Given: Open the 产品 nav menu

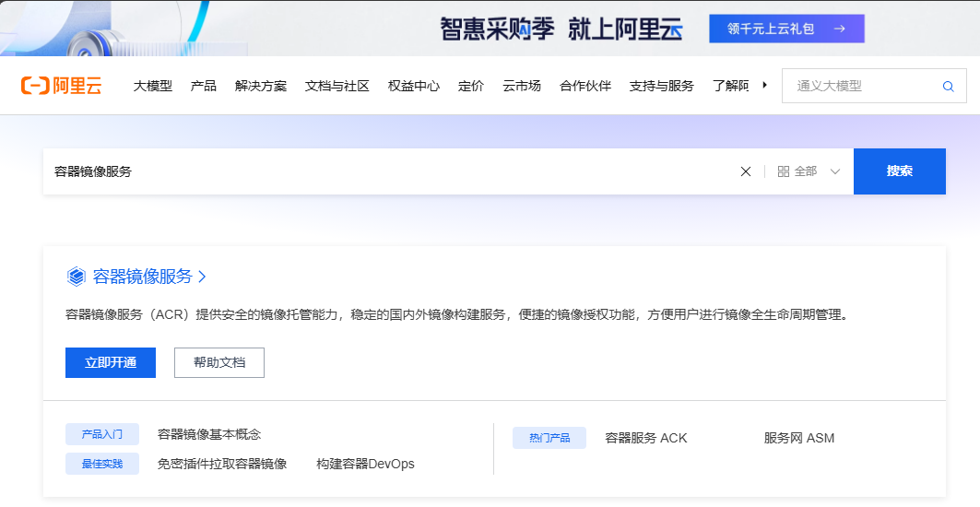Looking at the screenshot, I should (203, 87).
